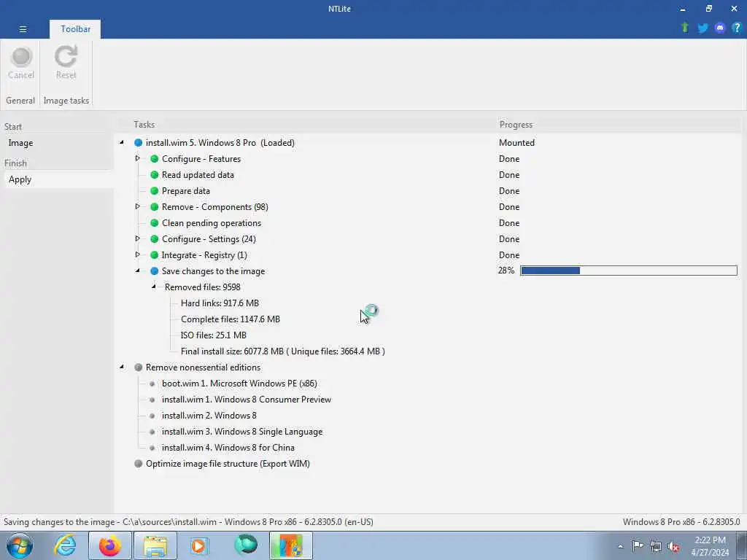This screenshot has width=747, height=560.
Task: Click the network tray icon
Action: (656, 546)
